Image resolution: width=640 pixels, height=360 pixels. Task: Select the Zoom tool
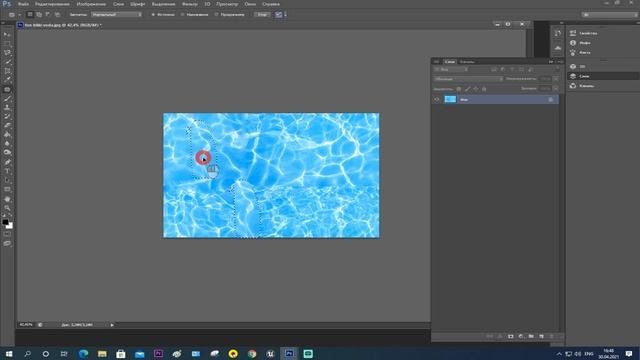pyautogui.click(x=7, y=208)
